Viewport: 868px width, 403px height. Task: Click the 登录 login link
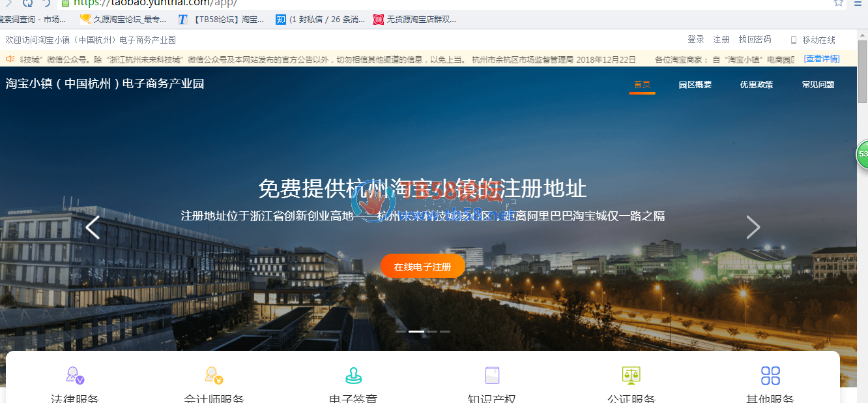pyautogui.click(x=696, y=40)
